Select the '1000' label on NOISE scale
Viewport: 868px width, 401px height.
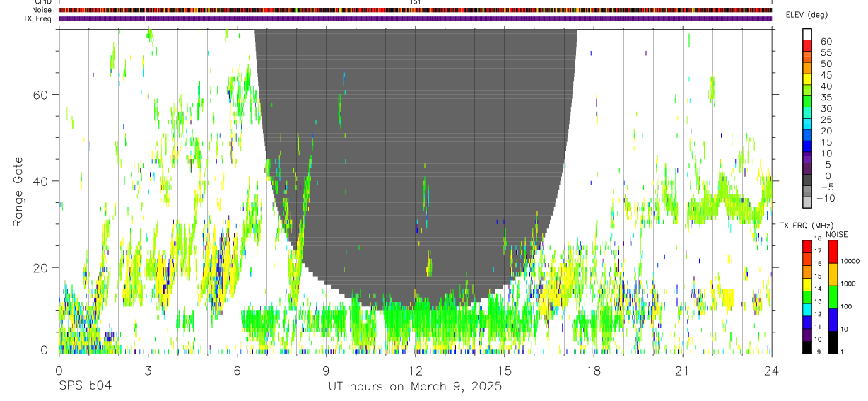click(848, 284)
